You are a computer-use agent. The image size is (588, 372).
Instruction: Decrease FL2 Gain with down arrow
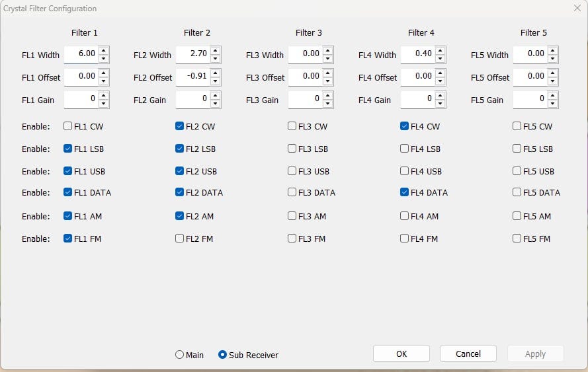tap(215, 104)
